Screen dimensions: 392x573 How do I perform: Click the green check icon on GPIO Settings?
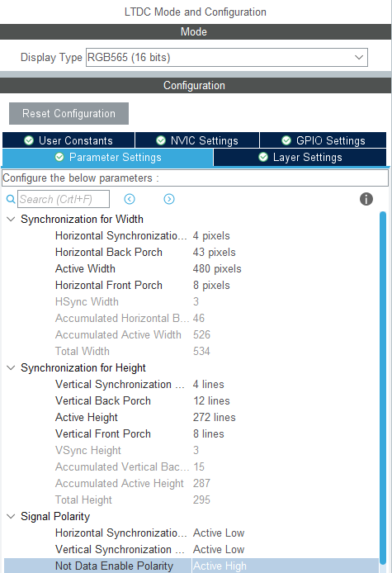point(286,140)
